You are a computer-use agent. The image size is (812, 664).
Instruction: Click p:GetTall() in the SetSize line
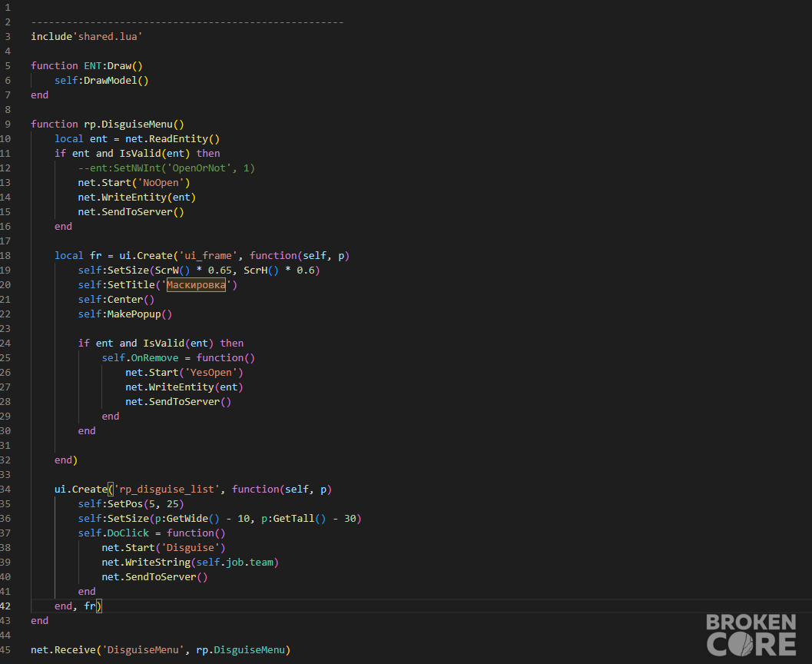click(x=293, y=519)
